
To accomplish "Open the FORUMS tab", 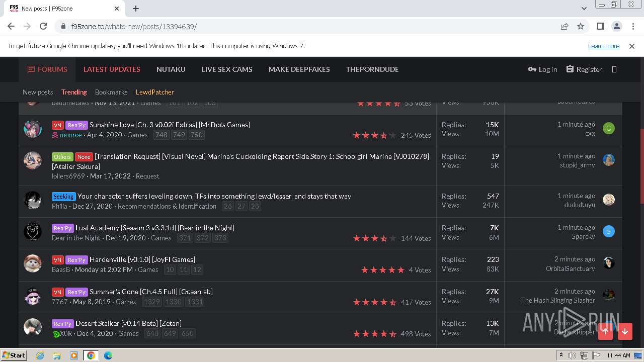I will click(x=47, y=69).
